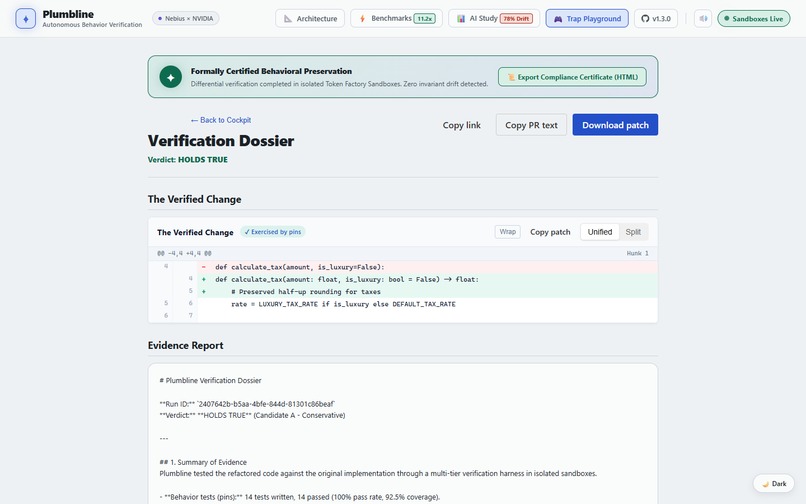806x504 pixels.
Task: Click the Verdict: HOLDS TRUE text
Action: [188, 159]
